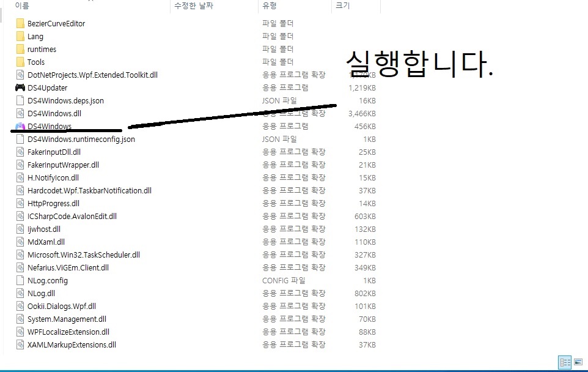Select FakerInputDll.dll file name

(54, 152)
